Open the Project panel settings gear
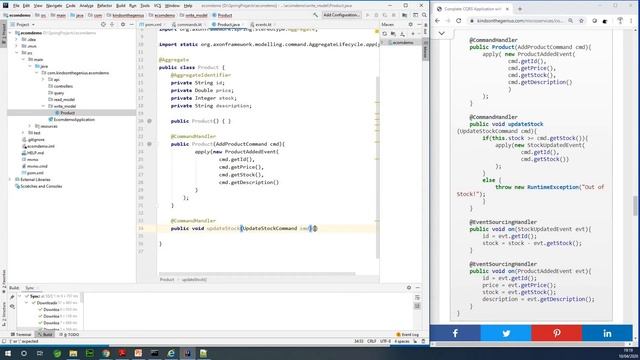 123,24
